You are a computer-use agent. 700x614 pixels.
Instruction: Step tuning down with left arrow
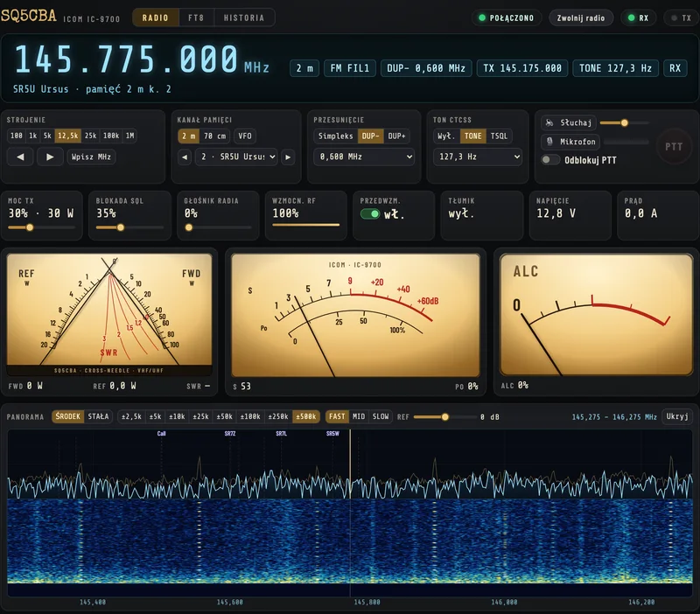[20, 157]
